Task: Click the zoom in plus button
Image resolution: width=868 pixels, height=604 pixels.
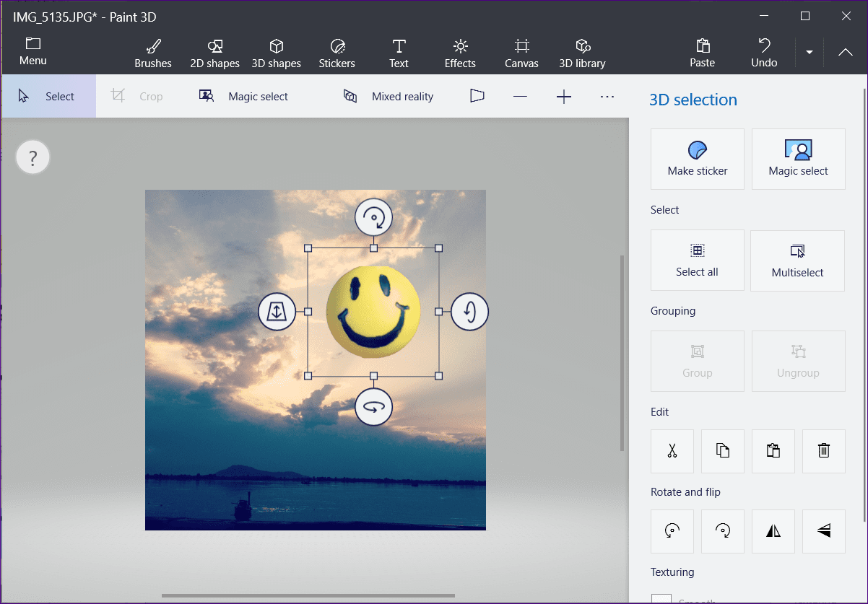Action: [564, 96]
